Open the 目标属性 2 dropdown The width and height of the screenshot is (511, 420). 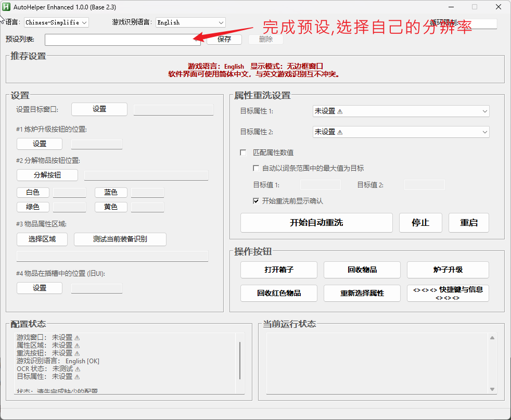tap(401, 132)
